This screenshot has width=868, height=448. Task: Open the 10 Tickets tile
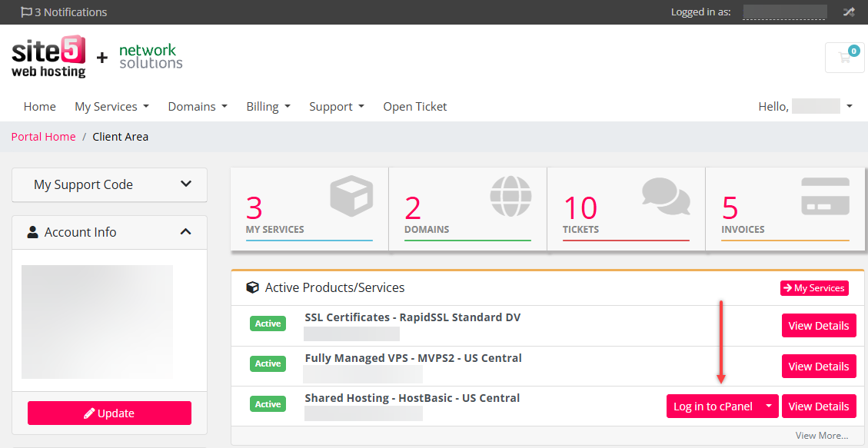pos(626,209)
